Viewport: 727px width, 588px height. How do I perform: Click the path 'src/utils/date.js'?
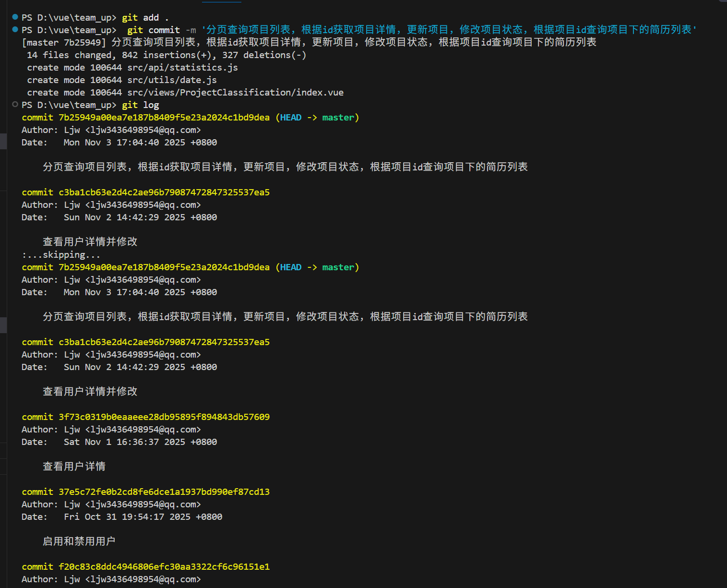tap(172, 80)
